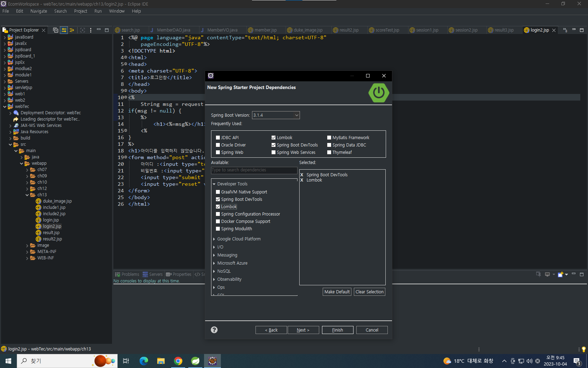Open the Navigate menu

pos(38,11)
